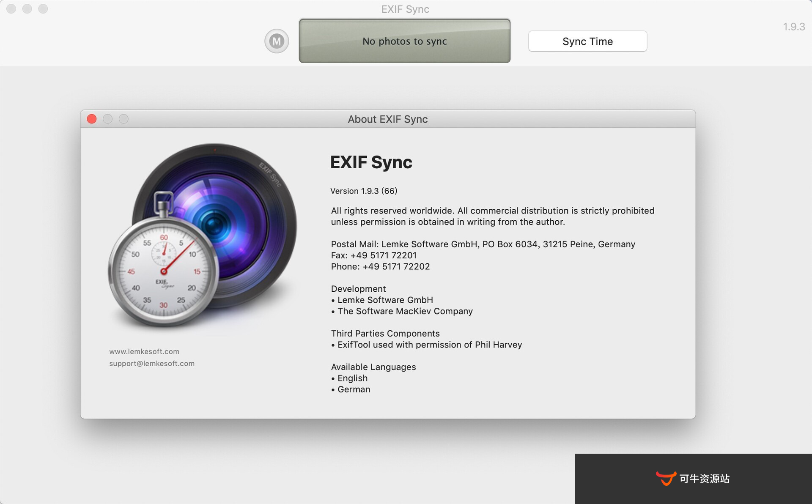Click the 'All rights reserved worldwide' paragraph
Image resolution: width=812 pixels, height=504 pixels.
[x=493, y=216]
